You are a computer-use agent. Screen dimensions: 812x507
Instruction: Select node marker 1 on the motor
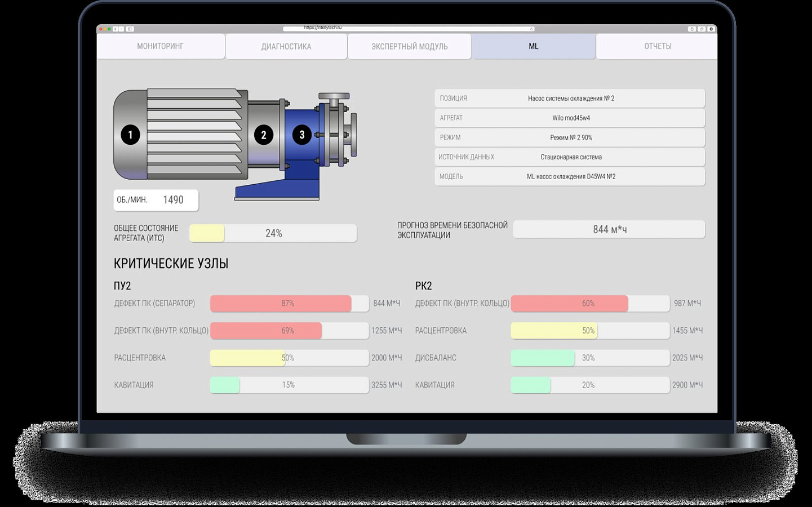[x=130, y=135]
